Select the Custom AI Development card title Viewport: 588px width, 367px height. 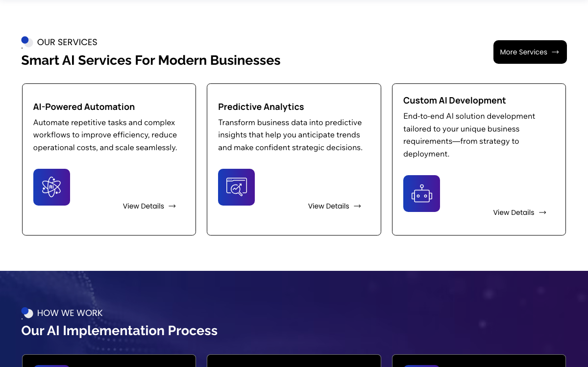click(455, 101)
